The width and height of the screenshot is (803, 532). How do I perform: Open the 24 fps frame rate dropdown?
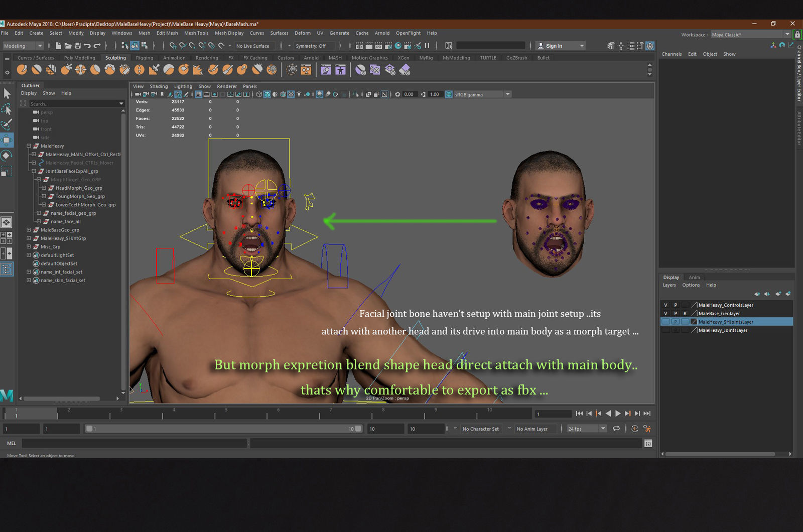[x=587, y=429]
